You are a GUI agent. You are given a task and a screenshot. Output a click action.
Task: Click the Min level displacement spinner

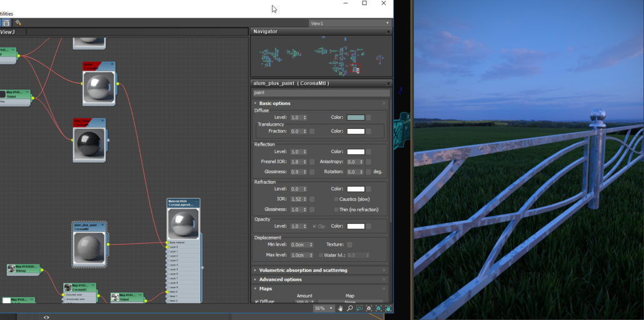click(311, 244)
